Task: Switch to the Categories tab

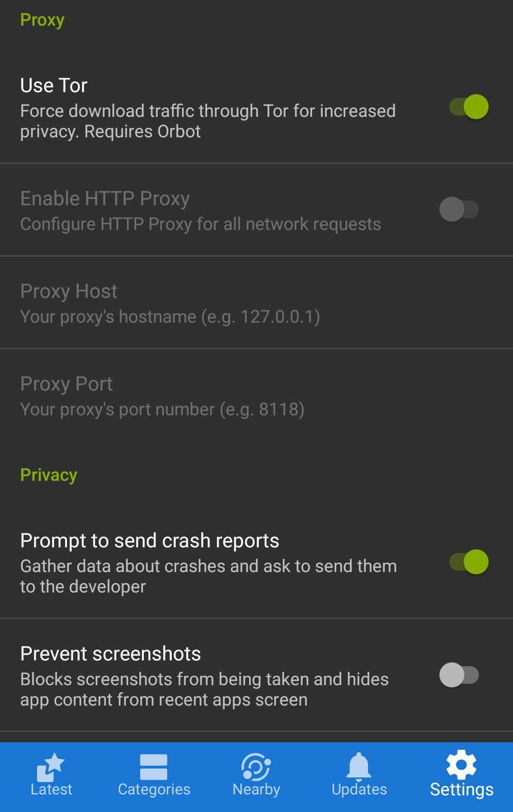Action: pyautogui.click(x=153, y=774)
